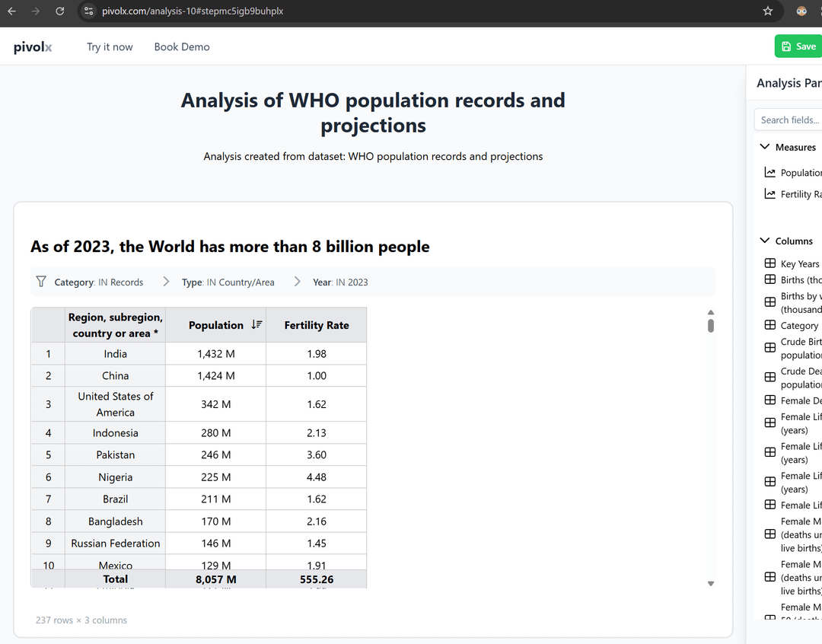
Task: Open the Try it now menu item
Action: click(x=110, y=47)
